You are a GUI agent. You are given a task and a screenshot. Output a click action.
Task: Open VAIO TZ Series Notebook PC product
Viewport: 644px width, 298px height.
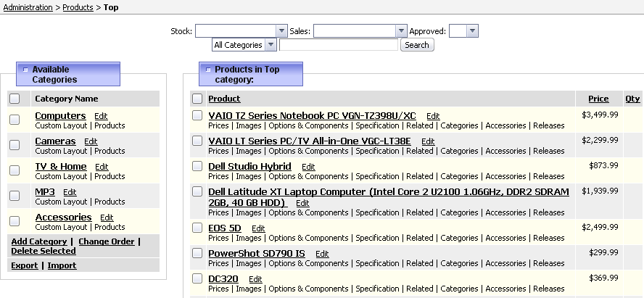point(312,116)
